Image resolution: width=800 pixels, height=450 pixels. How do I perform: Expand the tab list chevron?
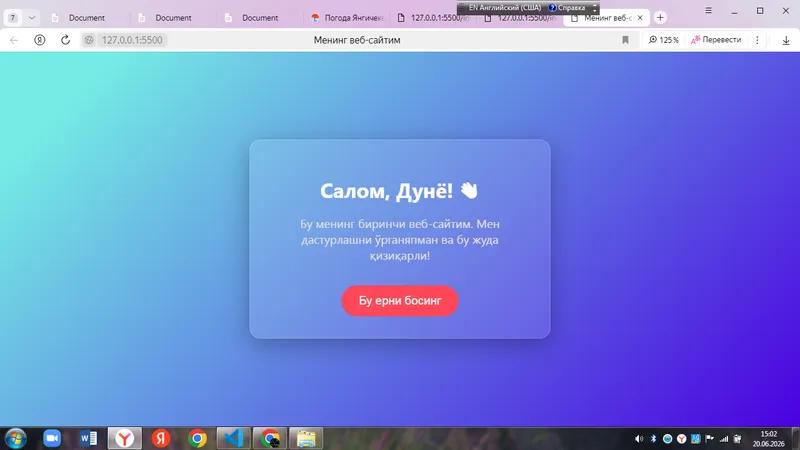[x=32, y=18]
